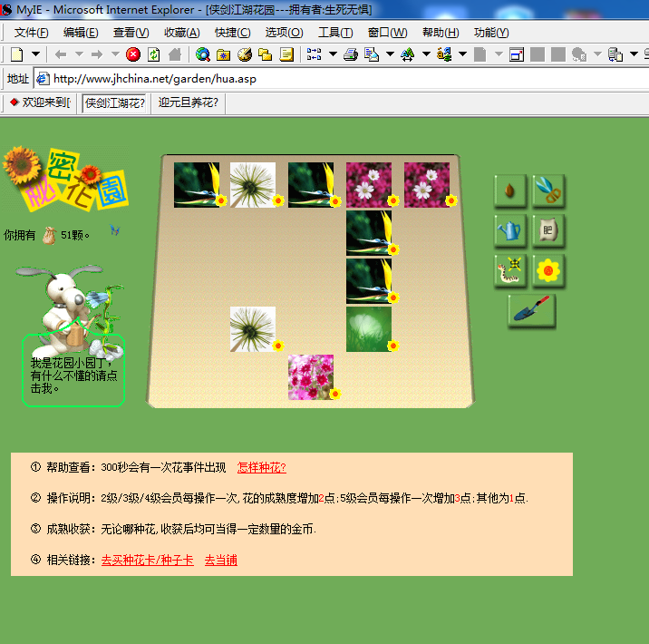Open the 选项(O) menu
This screenshot has width=649, height=644.
pyautogui.click(x=284, y=33)
